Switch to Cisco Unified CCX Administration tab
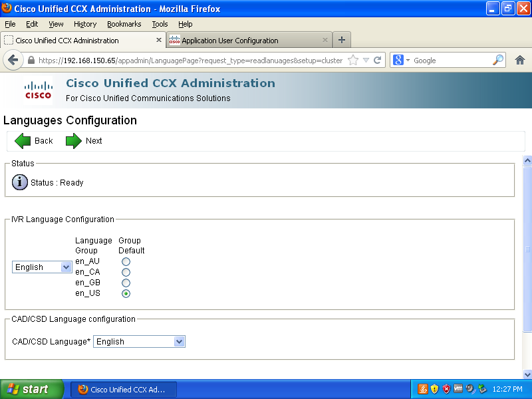 tap(83, 40)
